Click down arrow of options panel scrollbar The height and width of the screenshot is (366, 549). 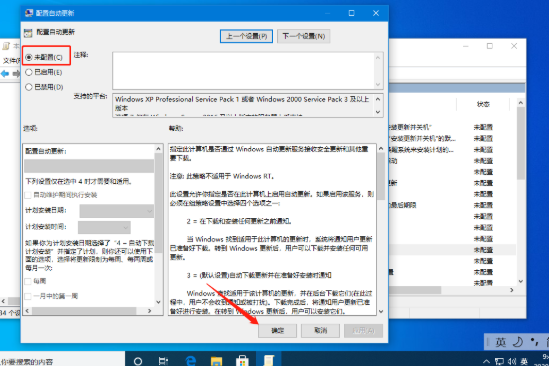pos(158,302)
